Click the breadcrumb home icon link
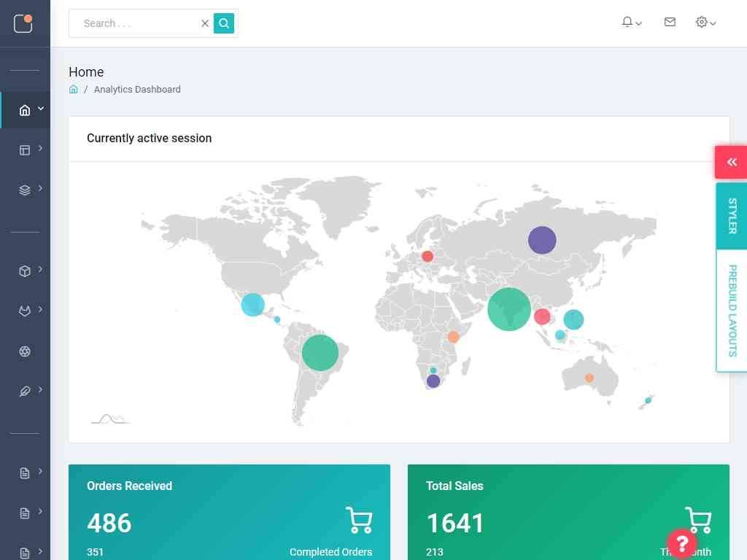This screenshot has height=560, width=747. 73,90
